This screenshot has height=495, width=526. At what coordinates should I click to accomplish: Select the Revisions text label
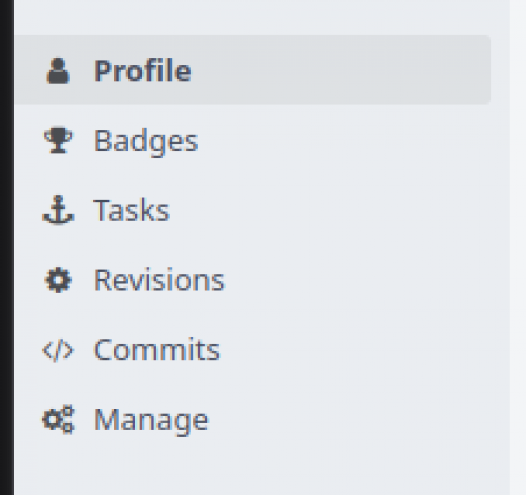point(159,280)
